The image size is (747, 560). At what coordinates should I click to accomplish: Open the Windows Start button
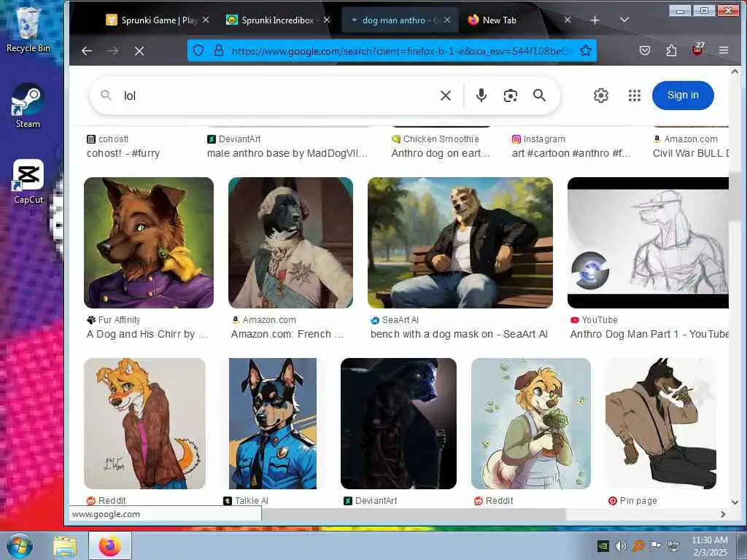pos(20,545)
